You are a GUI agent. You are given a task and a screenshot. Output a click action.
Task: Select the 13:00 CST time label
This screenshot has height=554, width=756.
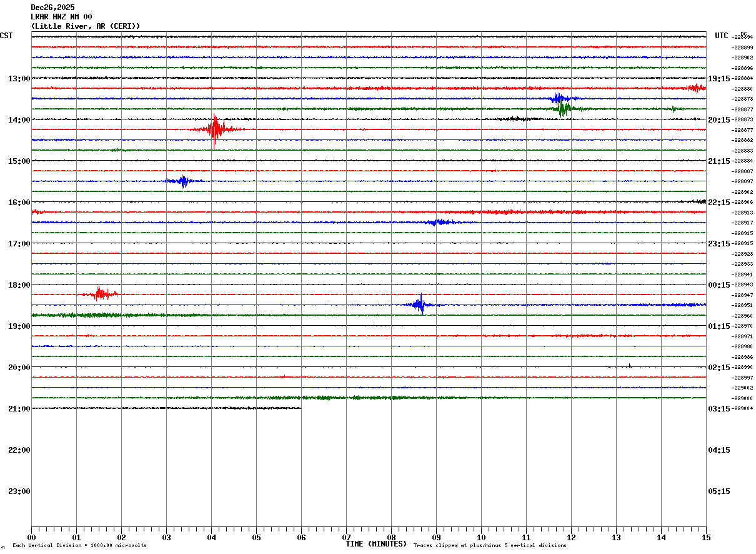click(19, 78)
